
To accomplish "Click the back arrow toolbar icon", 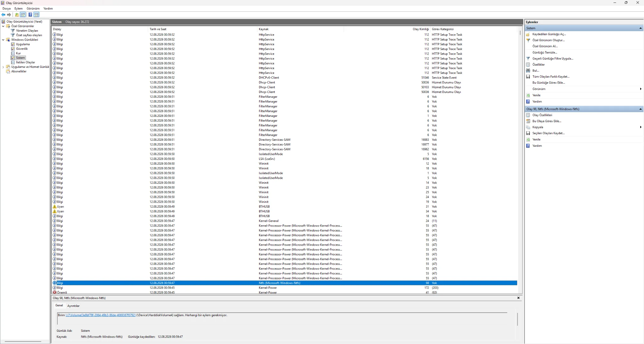I will tap(3, 15).
